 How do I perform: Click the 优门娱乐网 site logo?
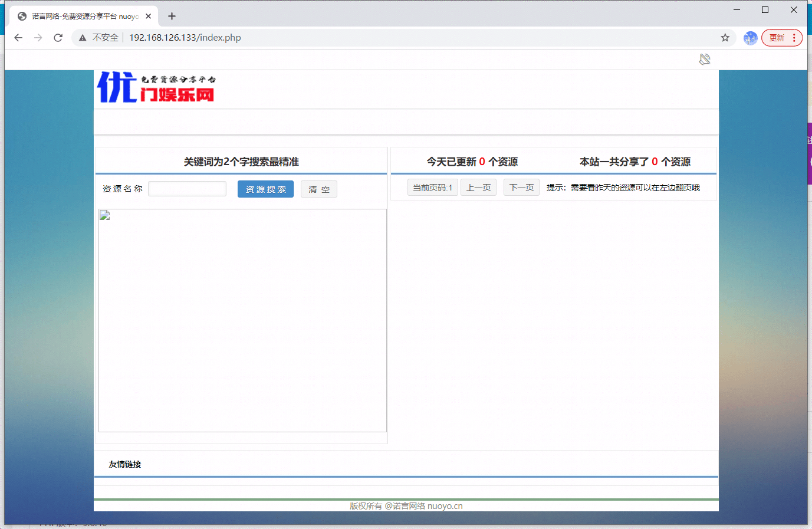156,87
